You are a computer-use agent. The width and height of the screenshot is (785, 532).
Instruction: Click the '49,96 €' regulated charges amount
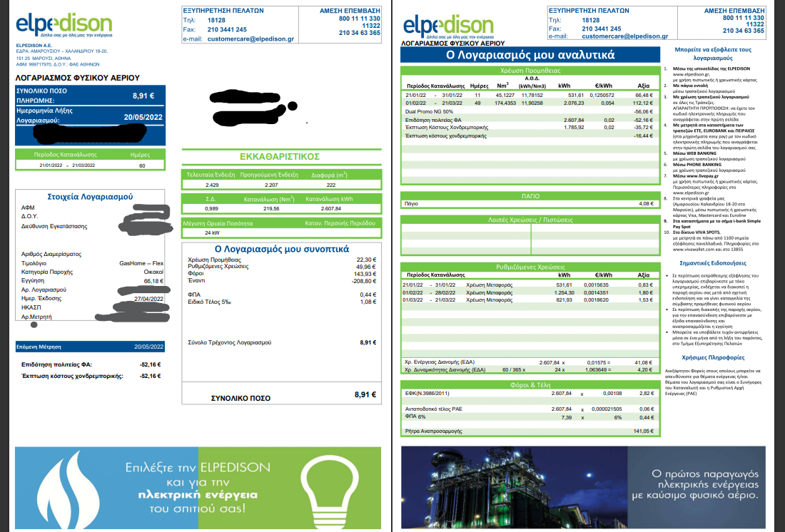point(366,267)
